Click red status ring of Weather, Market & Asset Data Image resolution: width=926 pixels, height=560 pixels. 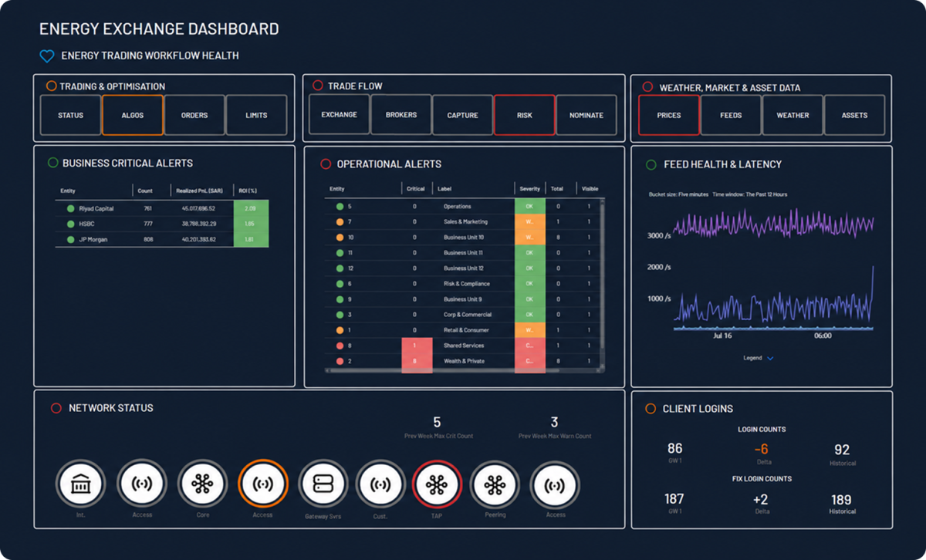tap(647, 87)
